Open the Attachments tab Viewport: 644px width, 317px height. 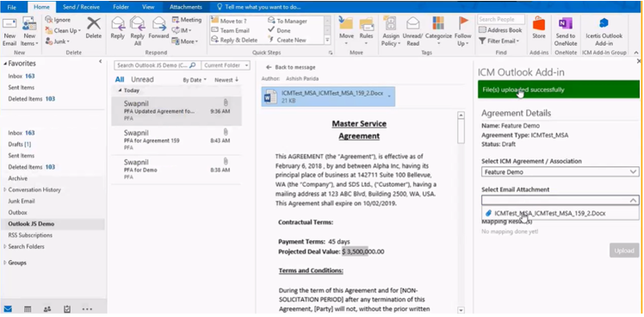[x=186, y=7]
